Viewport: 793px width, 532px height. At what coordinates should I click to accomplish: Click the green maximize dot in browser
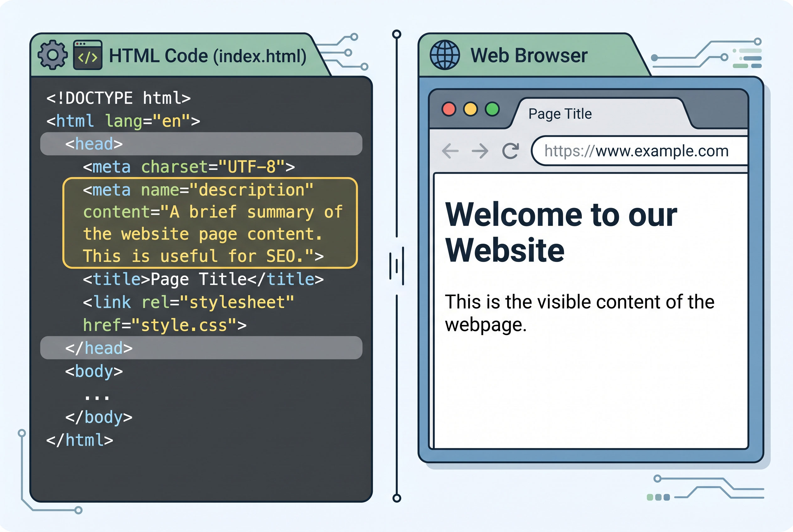coord(492,109)
